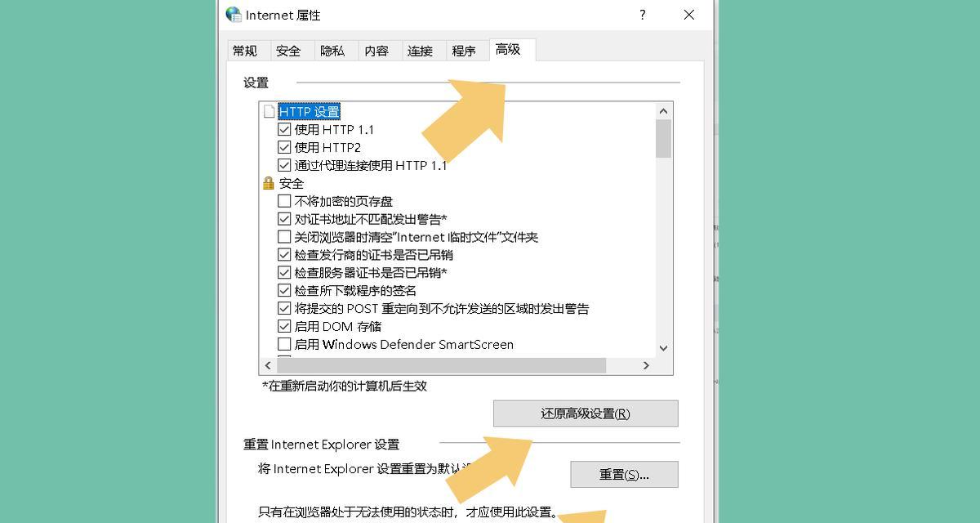Uncheck 检查服务器证书是否已吊销
This screenshot has width=980, height=523.
click(x=284, y=272)
